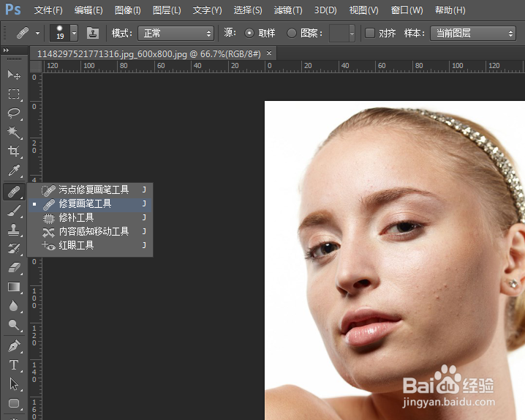The height and width of the screenshot is (420, 525).
Task: Select the 取样 source radio button
Action: click(x=249, y=33)
